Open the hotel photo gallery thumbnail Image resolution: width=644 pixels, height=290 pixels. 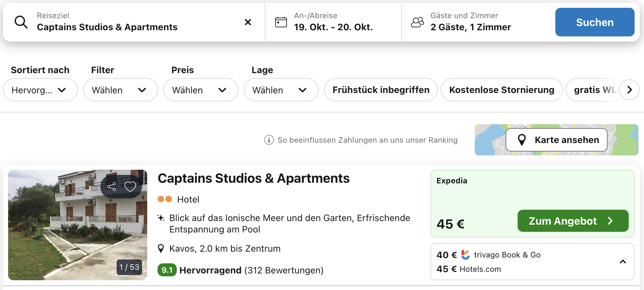tap(78, 225)
